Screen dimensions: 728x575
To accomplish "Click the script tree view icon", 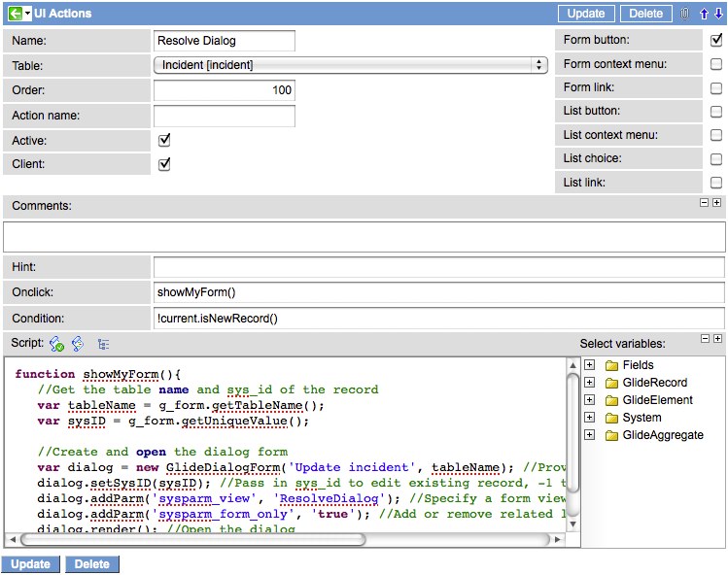I will [103, 344].
